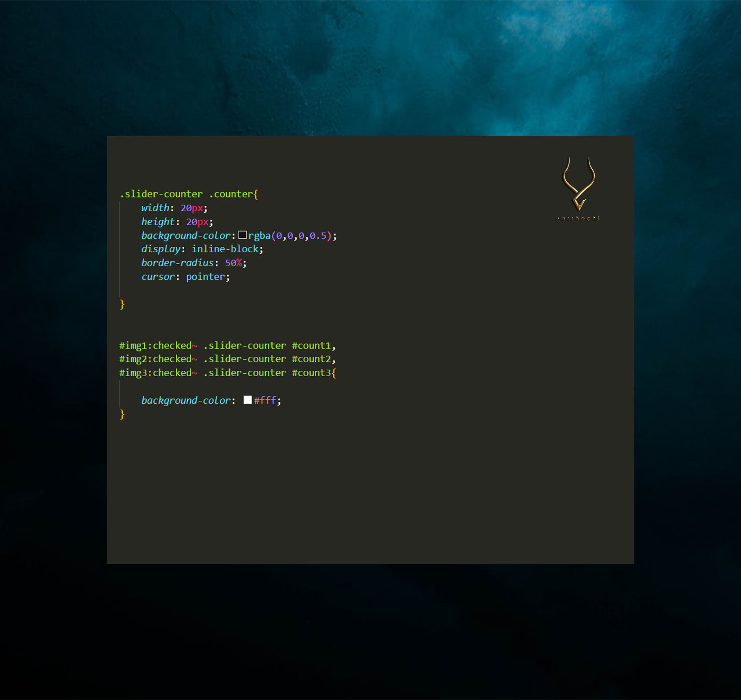Open the white #fff color swatch
This screenshot has width=741, height=700.
247,400
